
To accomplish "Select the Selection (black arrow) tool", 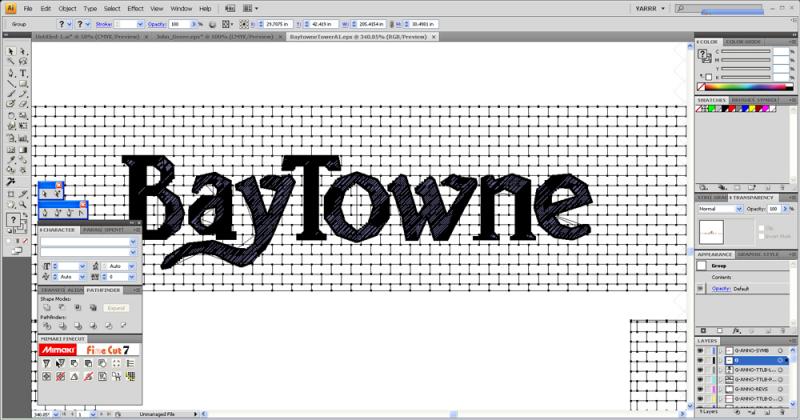I will point(11,52).
